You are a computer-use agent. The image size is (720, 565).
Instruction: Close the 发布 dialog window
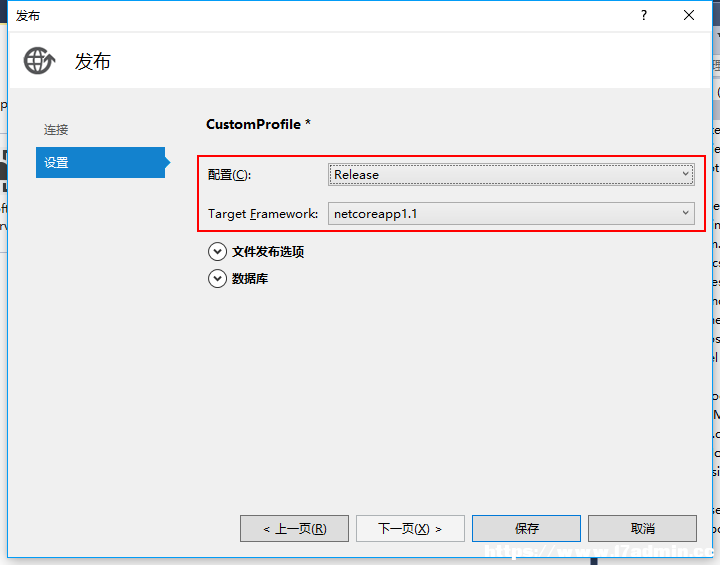tap(688, 15)
